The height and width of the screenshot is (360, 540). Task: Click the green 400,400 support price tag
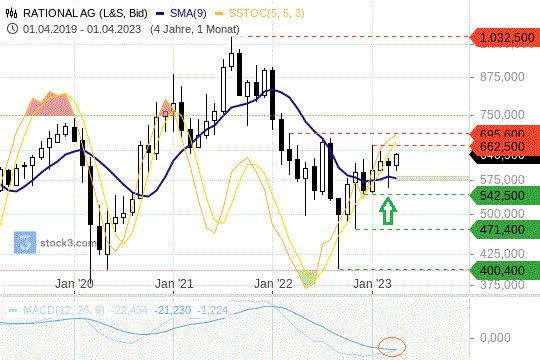pyautogui.click(x=505, y=270)
